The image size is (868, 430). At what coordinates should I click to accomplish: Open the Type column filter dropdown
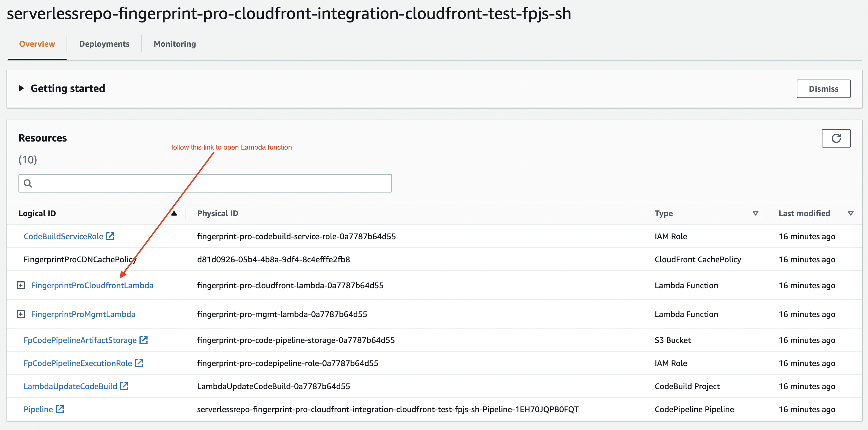coord(755,213)
